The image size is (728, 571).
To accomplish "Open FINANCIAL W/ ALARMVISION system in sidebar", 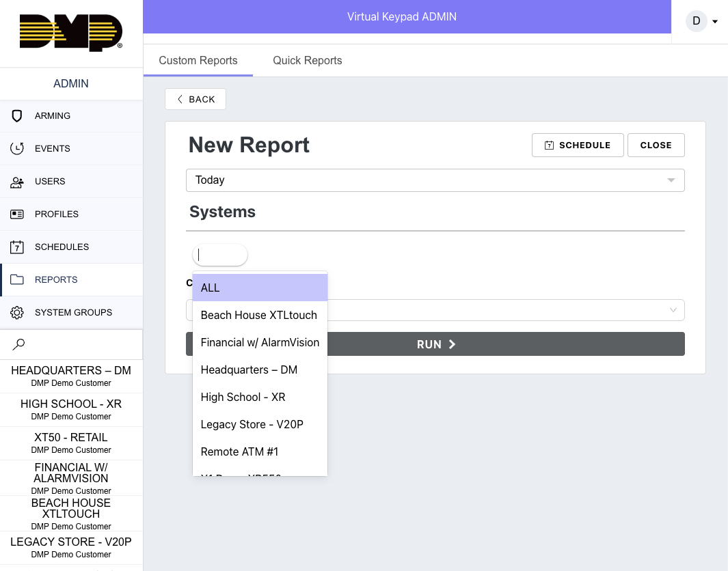I will pyautogui.click(x=72, y=477).
